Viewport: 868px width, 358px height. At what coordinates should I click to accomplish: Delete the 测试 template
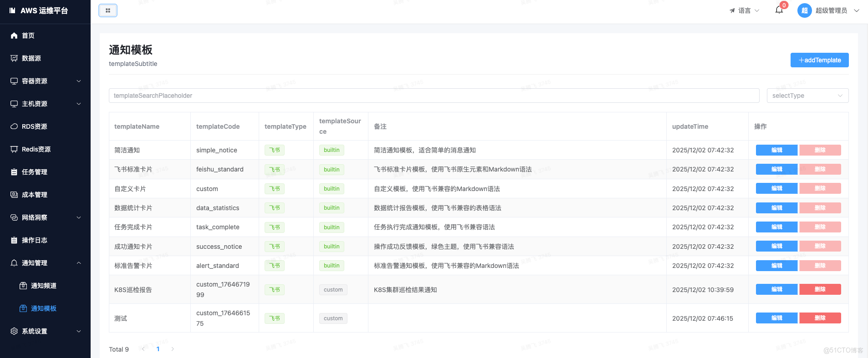(820, 318)
